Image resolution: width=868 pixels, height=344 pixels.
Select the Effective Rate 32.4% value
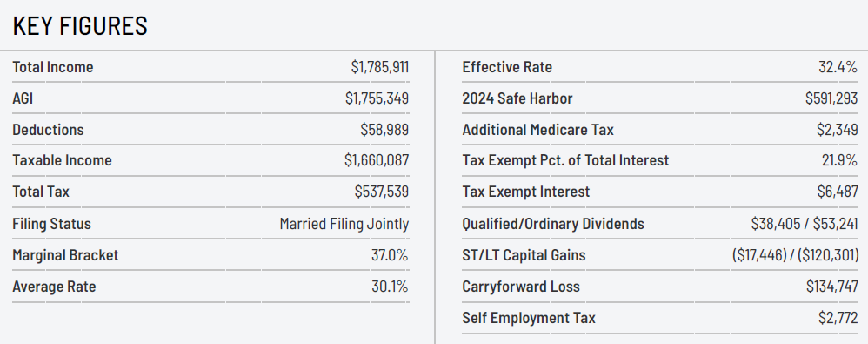(x=838, y=67)
